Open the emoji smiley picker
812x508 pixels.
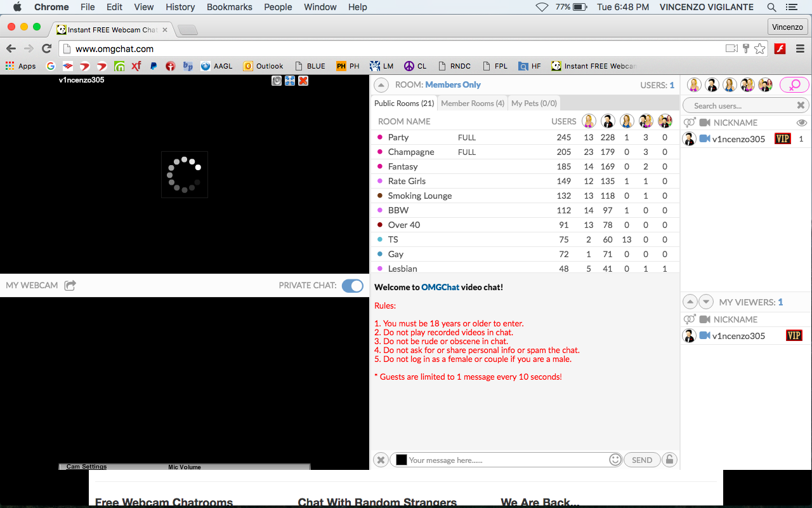pos(615,460)
